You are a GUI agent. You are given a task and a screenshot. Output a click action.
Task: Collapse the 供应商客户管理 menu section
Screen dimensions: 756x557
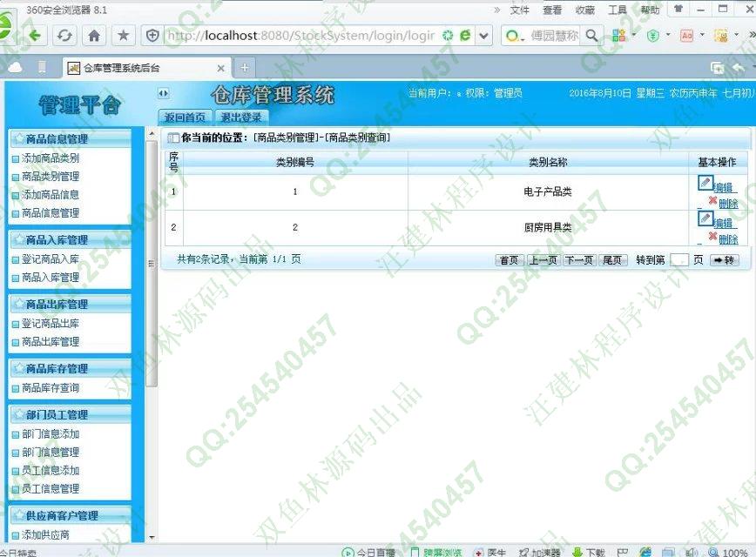pos(71,516)
